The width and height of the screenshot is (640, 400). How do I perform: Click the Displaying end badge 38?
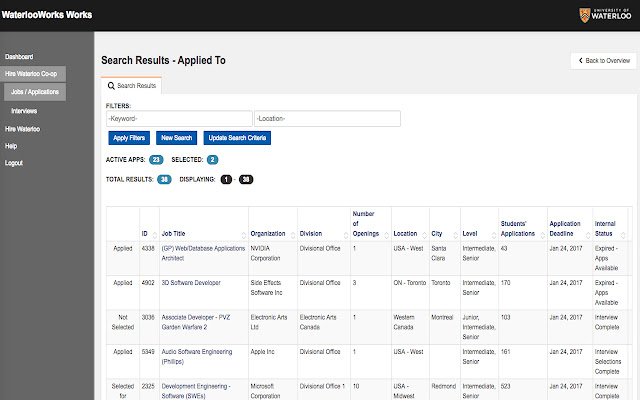point(246,179)
